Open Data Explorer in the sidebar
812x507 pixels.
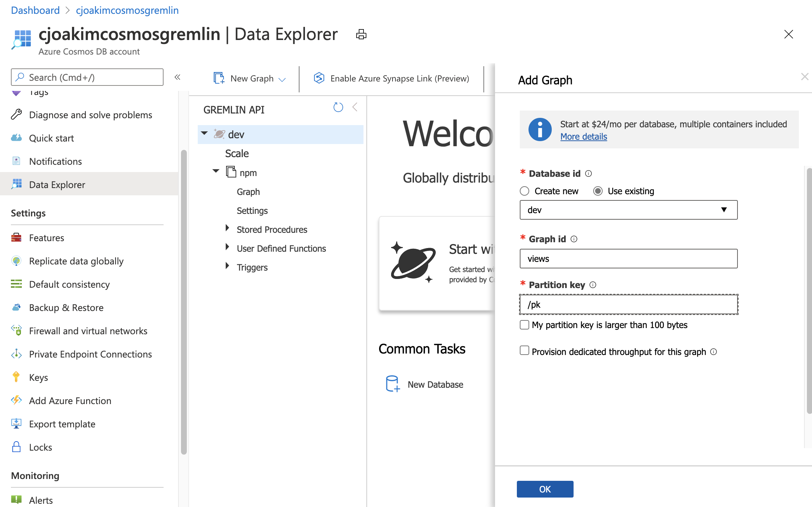89,184
